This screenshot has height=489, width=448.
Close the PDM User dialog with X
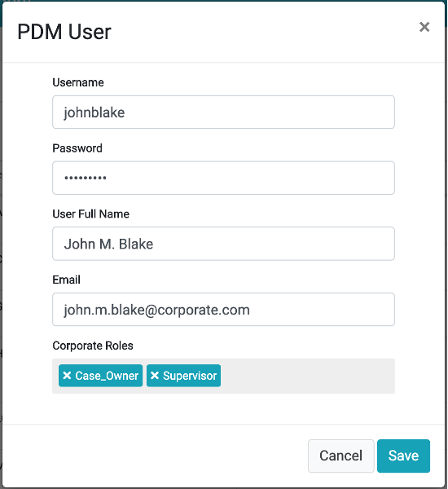(x=424, y=27)
